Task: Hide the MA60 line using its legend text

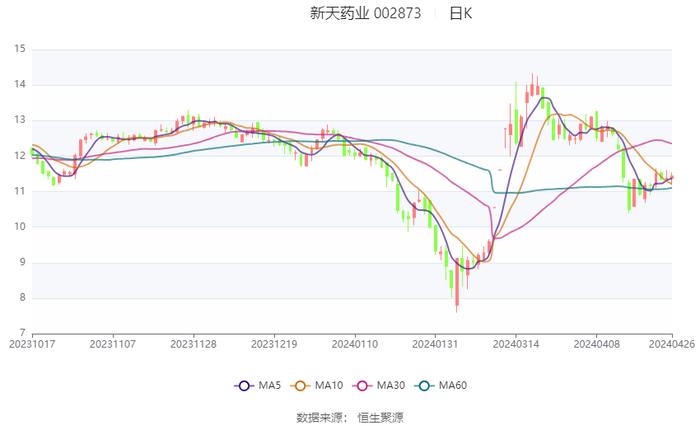Action: point(455,386)
